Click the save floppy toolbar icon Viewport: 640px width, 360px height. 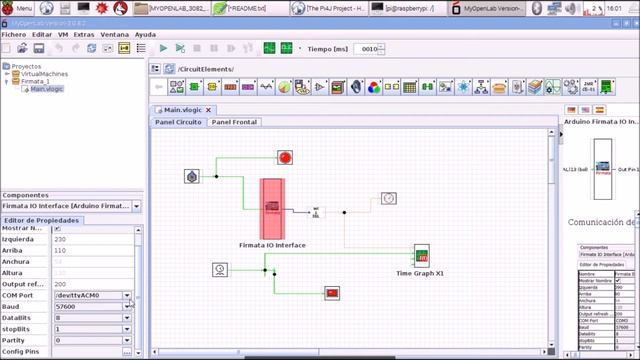[39, 49]
